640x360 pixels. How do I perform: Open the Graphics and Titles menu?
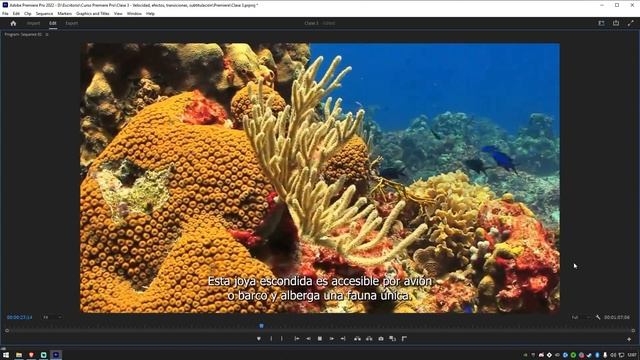coord(93,13)
